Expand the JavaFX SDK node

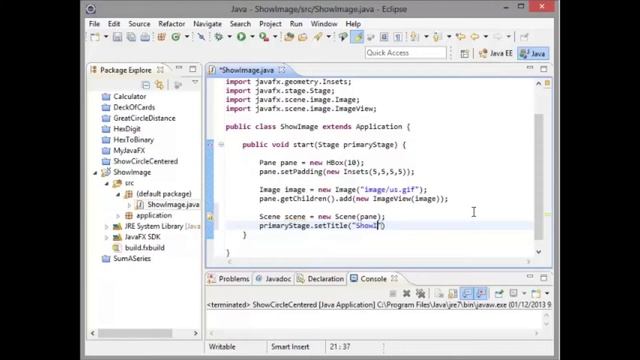pyautogui.click(x=107, y=237)
